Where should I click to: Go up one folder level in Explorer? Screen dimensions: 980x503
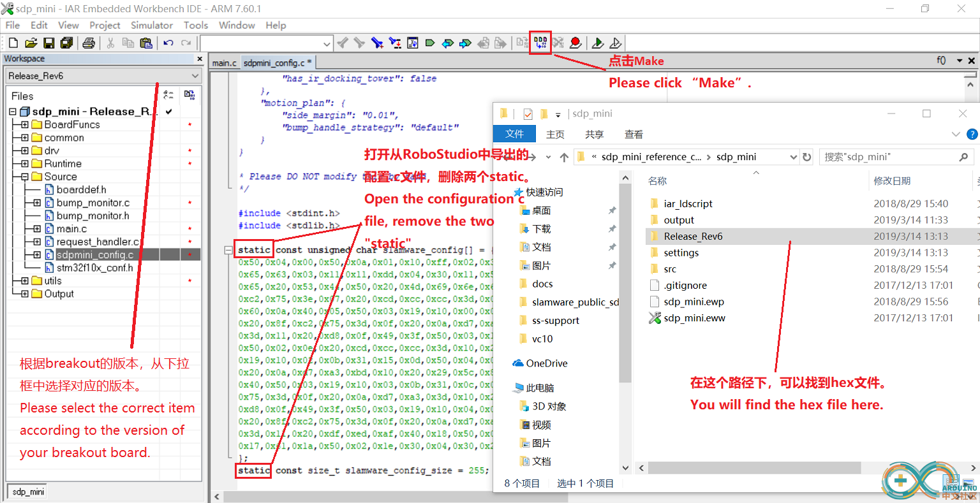(564, 157)
